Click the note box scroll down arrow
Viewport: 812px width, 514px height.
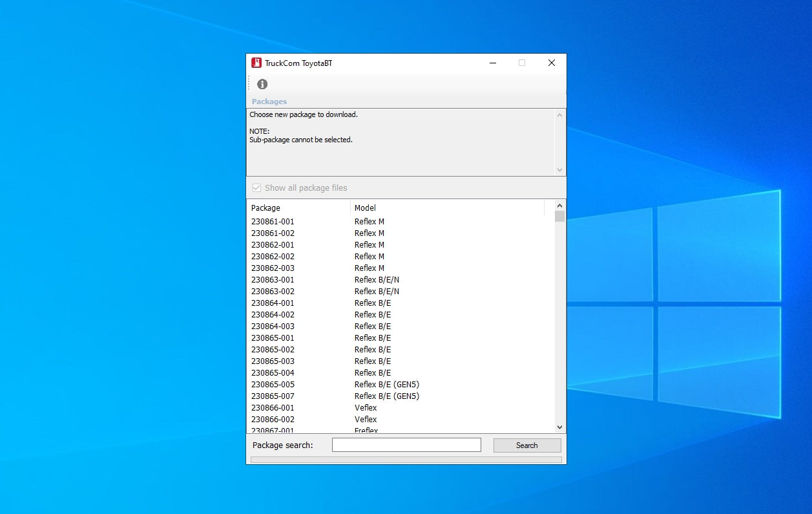coord(559,169)
